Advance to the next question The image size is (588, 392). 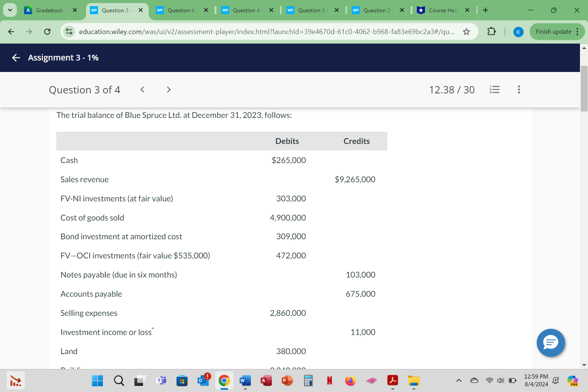pos(168,89)
